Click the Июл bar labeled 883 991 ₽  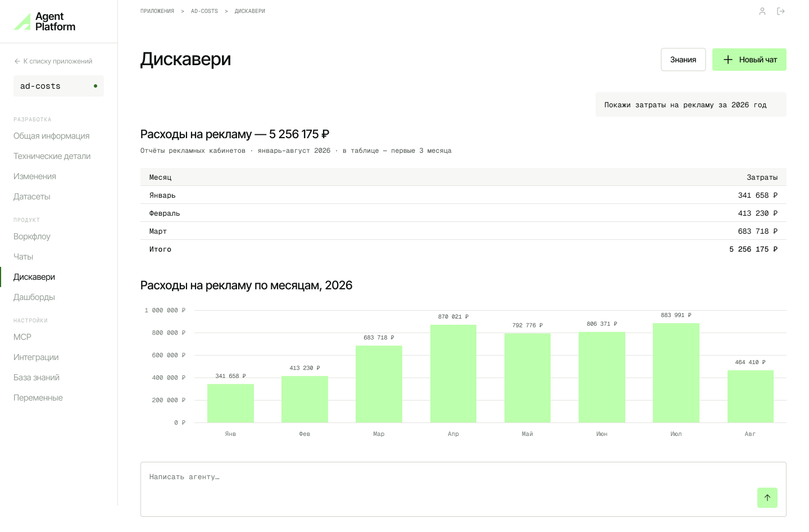pos(676,373)
